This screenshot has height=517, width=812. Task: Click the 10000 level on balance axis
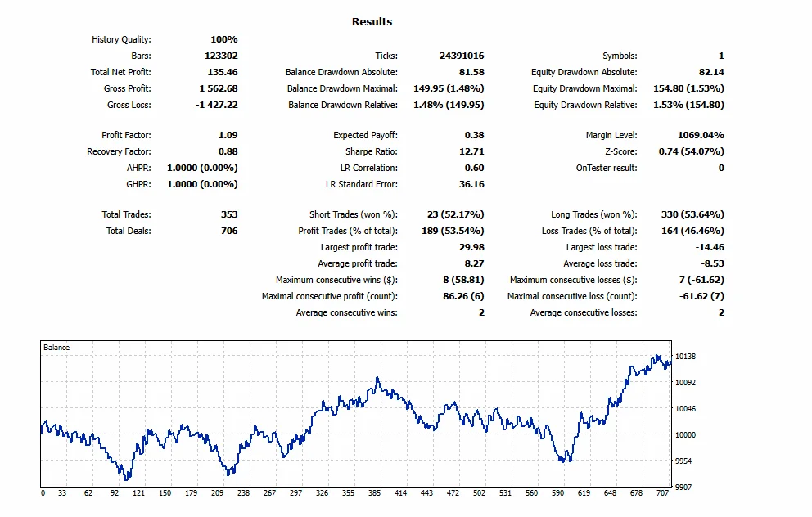tap(685, 434)
